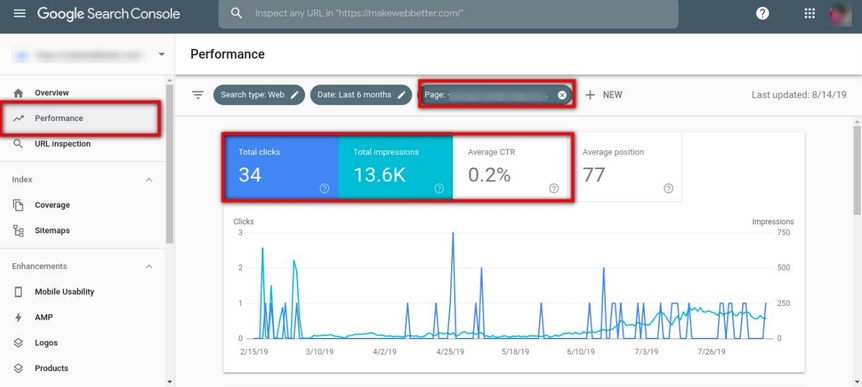This screenshot has width=862, height=387.
Task: Expand the property selector dropdown
Action: (161, 54)
